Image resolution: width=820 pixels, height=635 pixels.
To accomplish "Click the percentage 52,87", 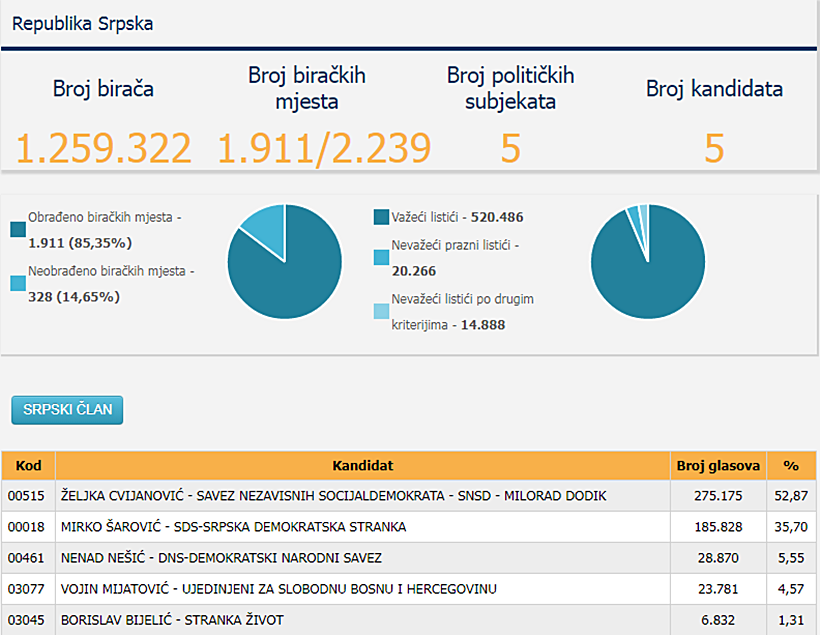I will (x=791, y=495).
